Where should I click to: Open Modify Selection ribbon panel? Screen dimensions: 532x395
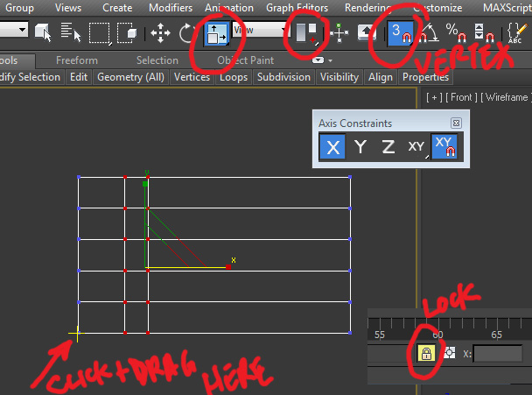point(30,77)
